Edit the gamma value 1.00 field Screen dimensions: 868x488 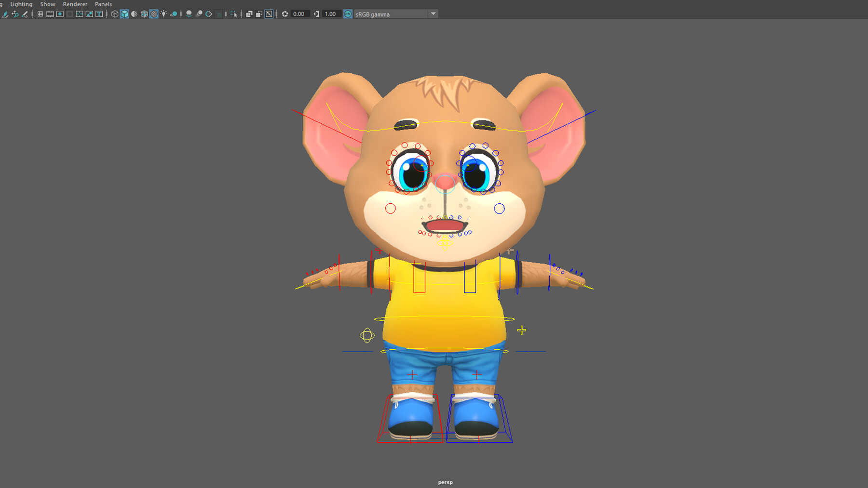click(x=331, y=14)
